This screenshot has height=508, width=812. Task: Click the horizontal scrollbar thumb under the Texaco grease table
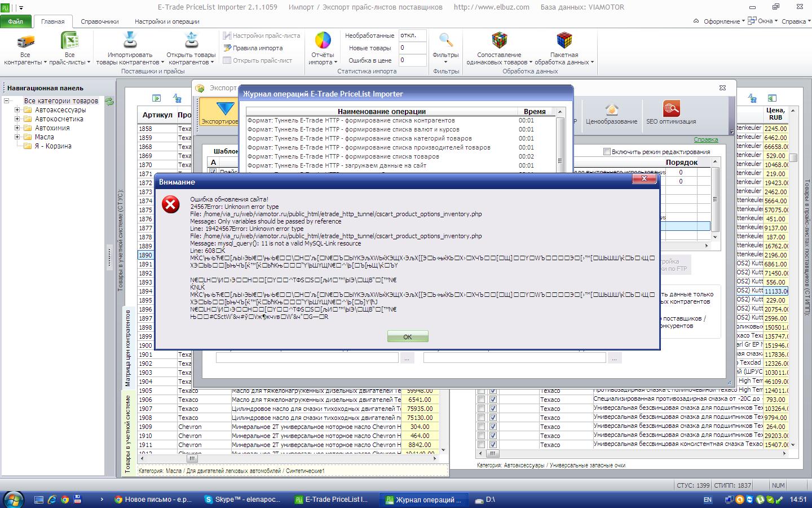492,453
